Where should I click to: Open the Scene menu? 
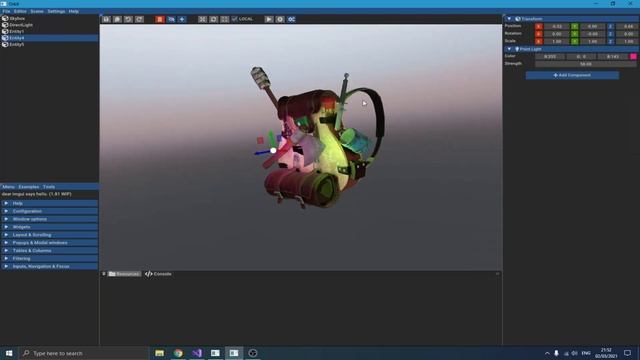coord(37,11)
